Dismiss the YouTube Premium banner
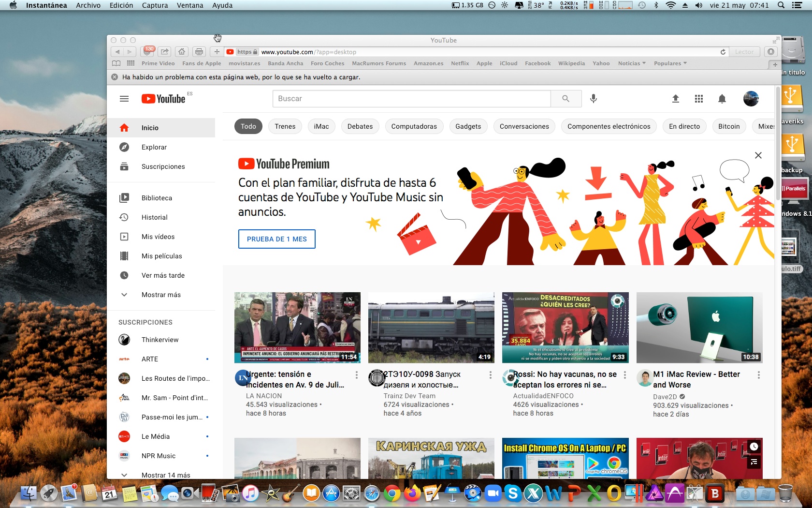 pyautogui.click(x=758, y=155)
